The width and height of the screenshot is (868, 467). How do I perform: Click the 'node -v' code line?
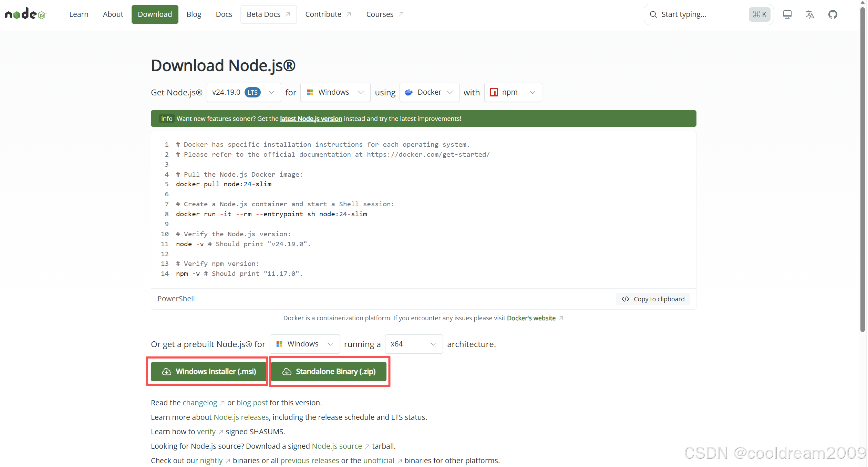(243, 244)
